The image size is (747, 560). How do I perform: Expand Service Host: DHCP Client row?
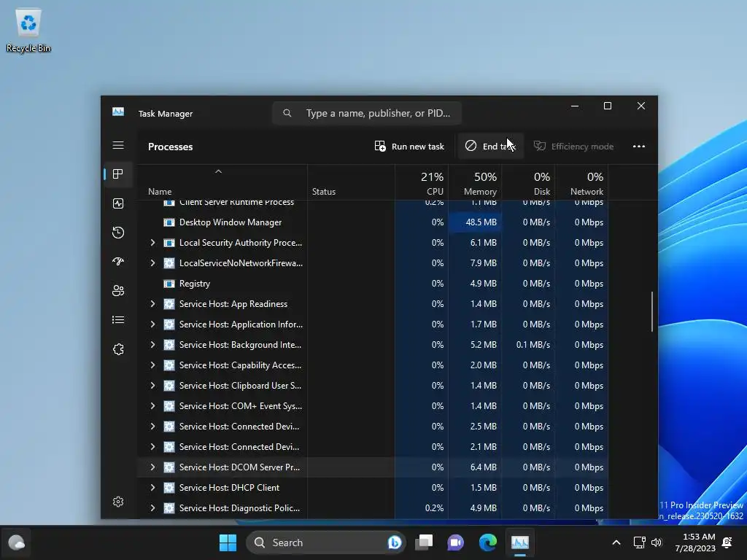click(152, 488)
